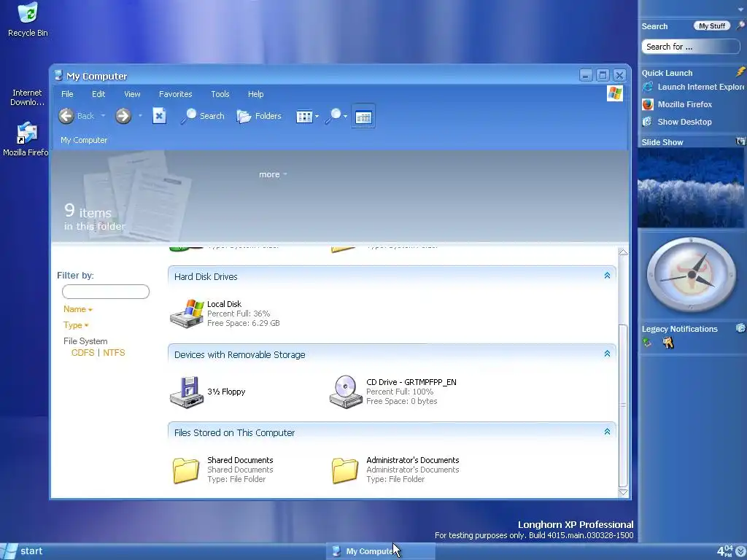Click the magnifier zoom toolbar icon
This screenshot has height=560, width=747.
coord(333,116)
